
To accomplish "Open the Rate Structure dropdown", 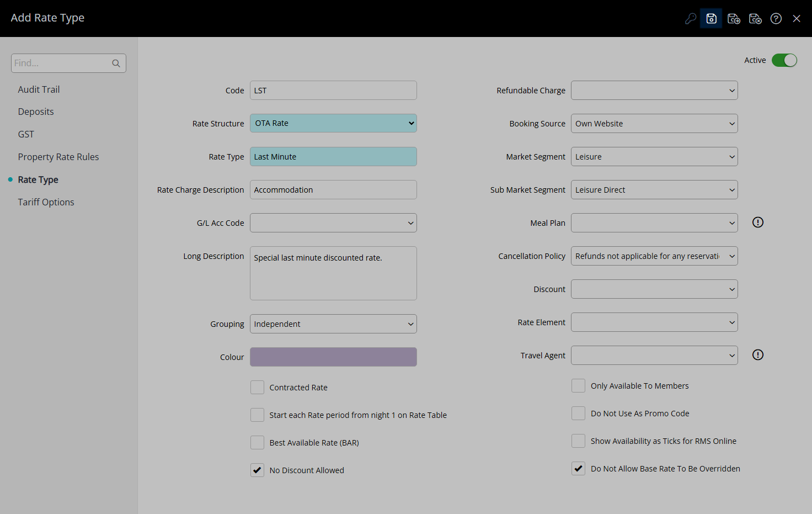I will tap(333, 123).
